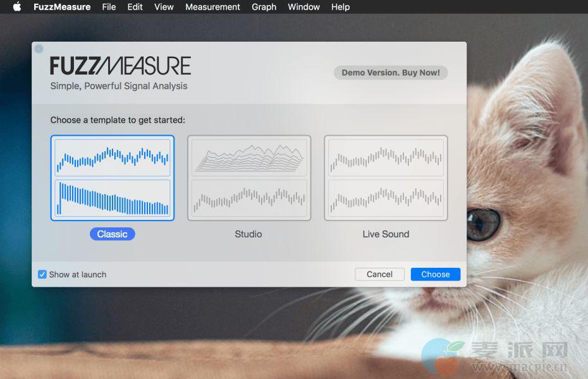Uncheck the Show at launch checkbox
This screenshot has height=379, width=588.
pos(42,274)
